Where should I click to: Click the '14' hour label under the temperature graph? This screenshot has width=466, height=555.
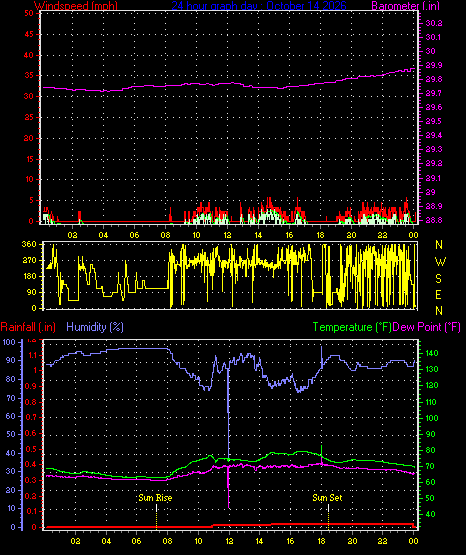tap(259, 541)
